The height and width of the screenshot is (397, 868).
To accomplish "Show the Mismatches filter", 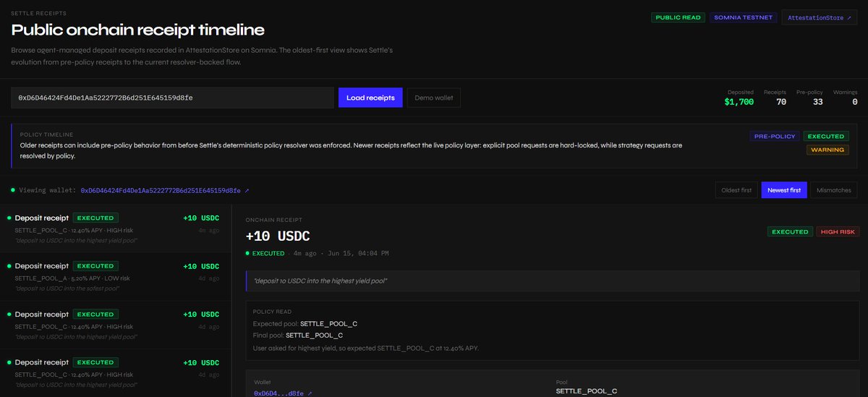I will (x=833, y=190).
